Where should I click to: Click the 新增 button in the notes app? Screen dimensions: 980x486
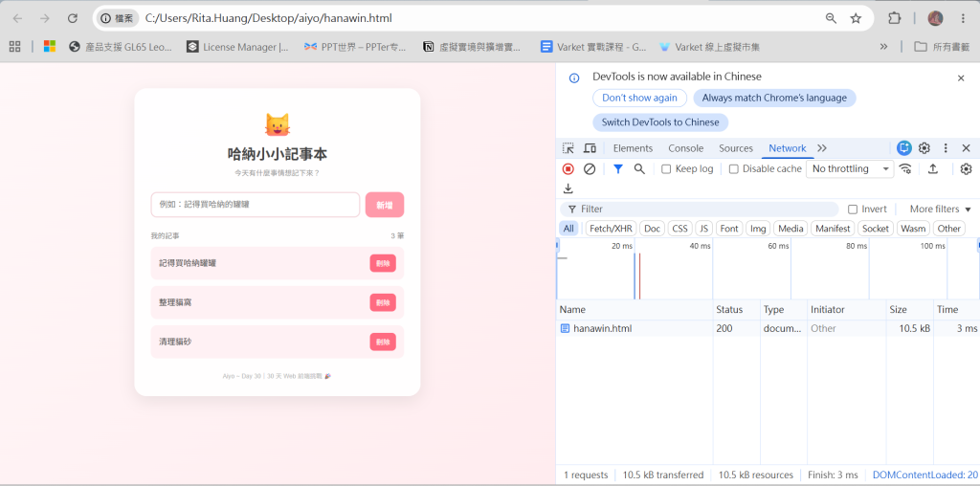point(385,205)
